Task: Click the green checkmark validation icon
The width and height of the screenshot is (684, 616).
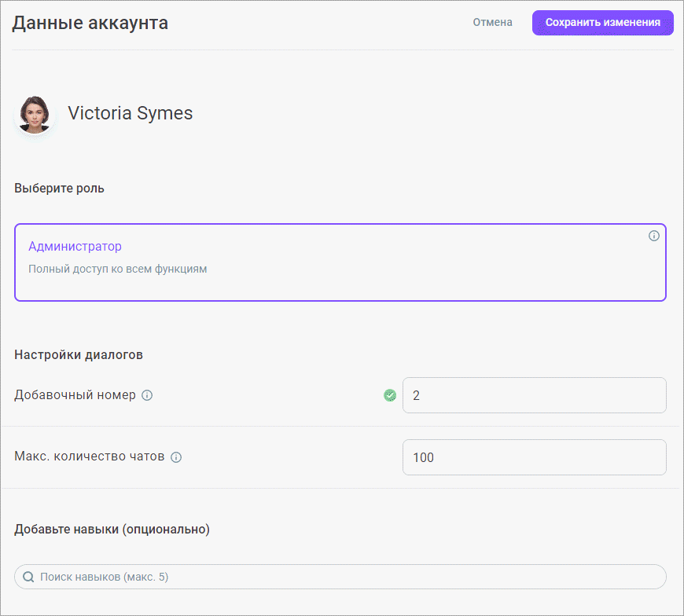Action: 390,395
